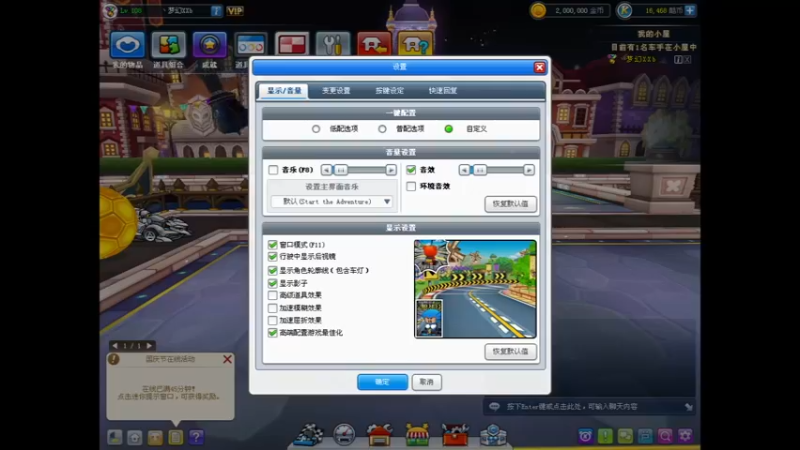Select the 低配选项 radio button
800x450 pixels.
click(316, 129)
